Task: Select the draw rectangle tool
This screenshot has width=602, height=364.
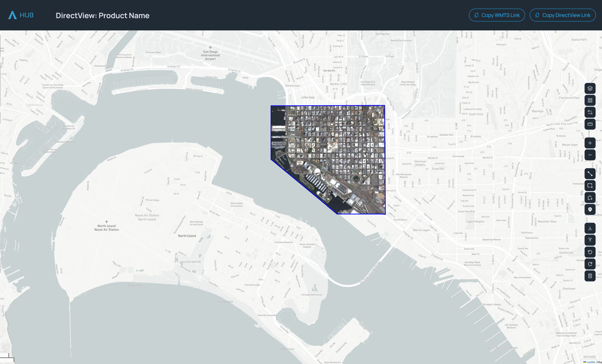Action: tap(590, 186)
